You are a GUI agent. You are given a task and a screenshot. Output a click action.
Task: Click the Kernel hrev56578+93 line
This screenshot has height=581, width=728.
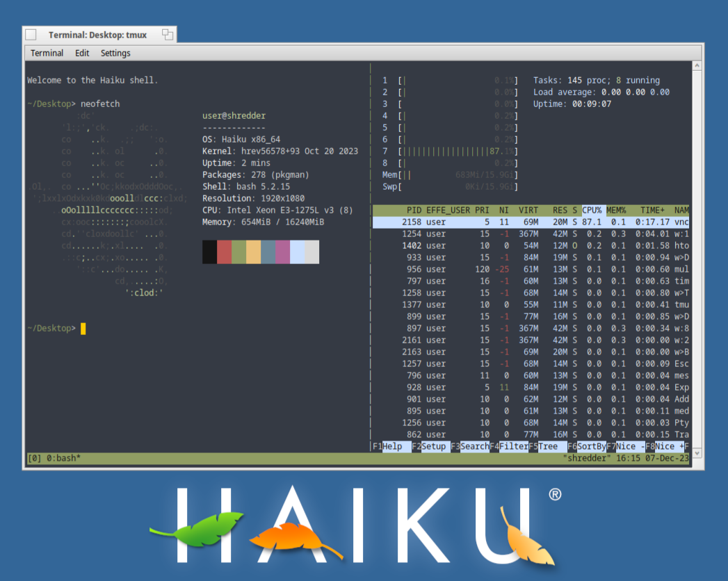click(280, 152)
